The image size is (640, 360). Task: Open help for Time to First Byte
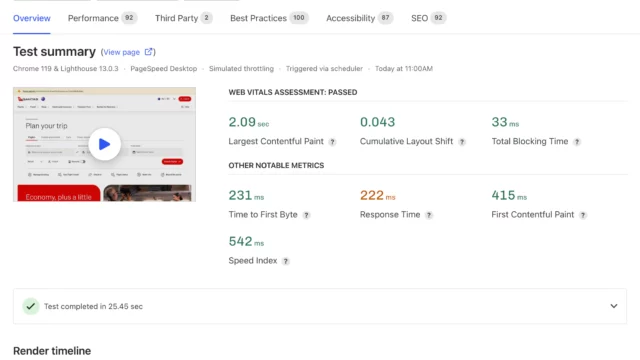tap(306, 215)
